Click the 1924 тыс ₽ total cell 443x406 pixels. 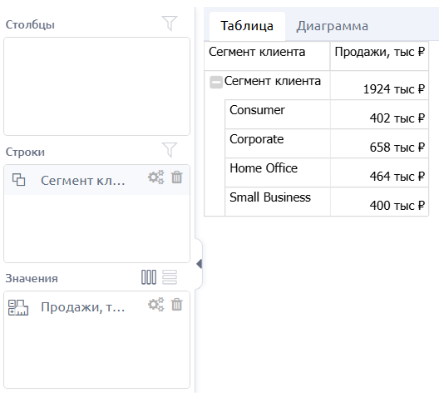click(379, 85)
